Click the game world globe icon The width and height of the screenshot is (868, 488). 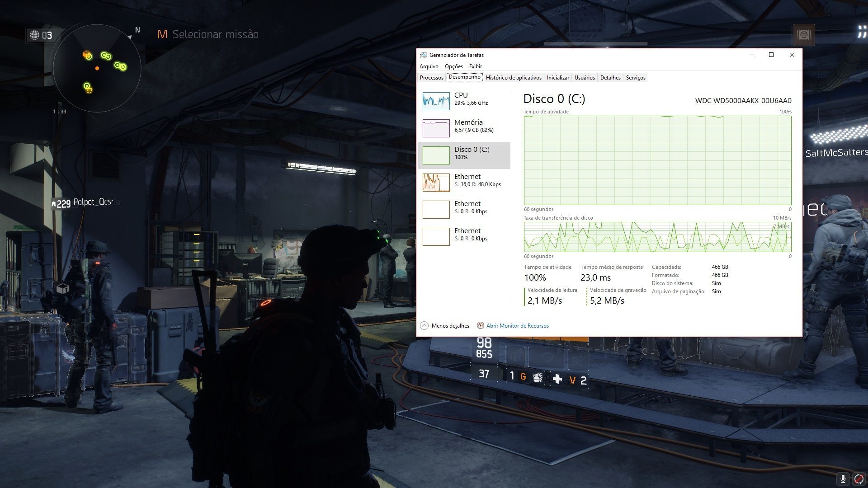(x=34, y=35)
